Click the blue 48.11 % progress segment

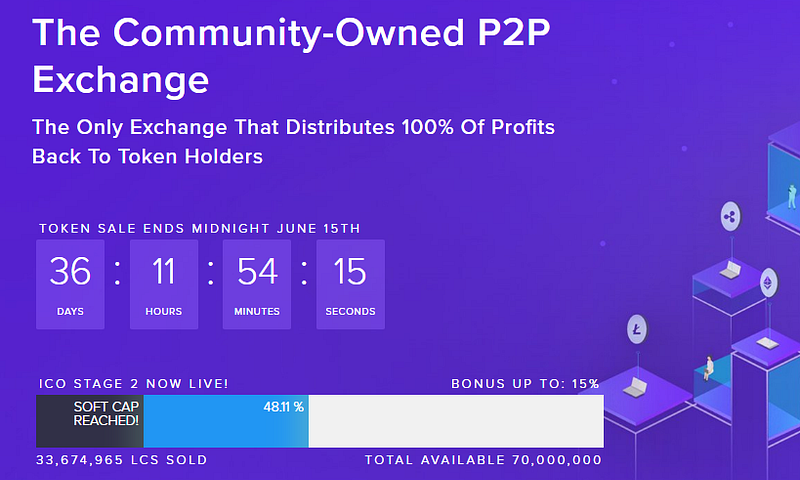pyautogui.click(x=226, y=421)
